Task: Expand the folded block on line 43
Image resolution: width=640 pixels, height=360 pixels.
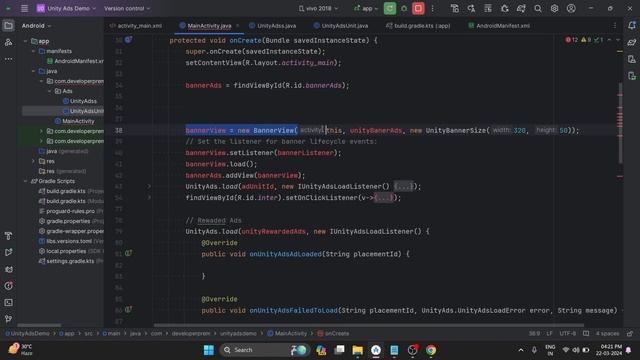Action: click(149, 187)
